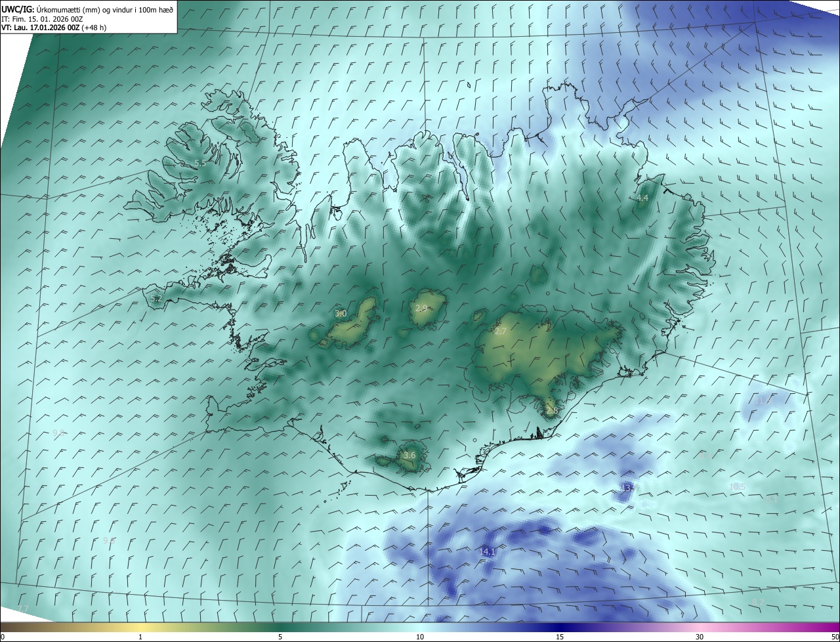
Task: Click the '10' tick on the color scale
Action: [x=420, y=637]
